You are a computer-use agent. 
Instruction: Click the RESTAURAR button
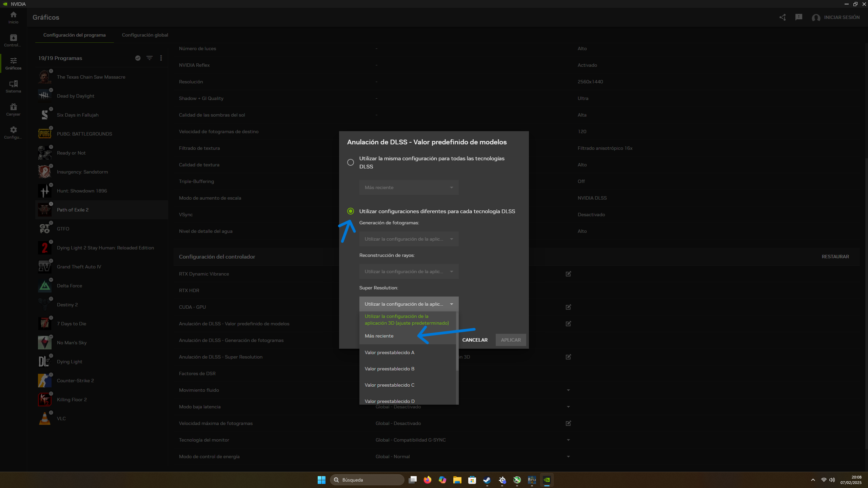click(x=835, y=257)
